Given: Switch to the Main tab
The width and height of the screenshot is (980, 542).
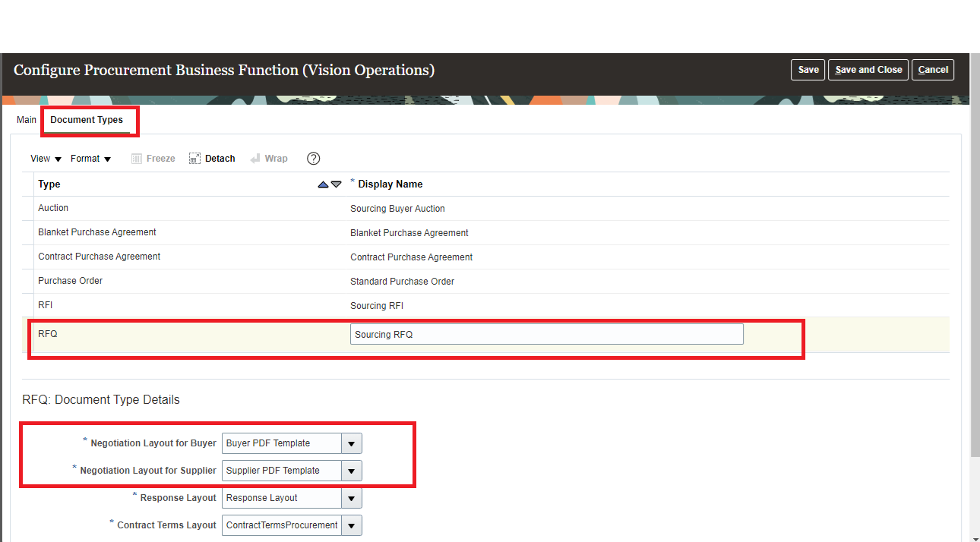Looking at the screenshot, I should (x=27, y=120).
